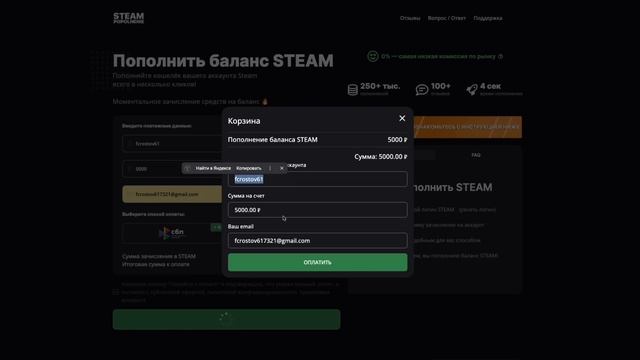
Task: Click the rocket icon near 4 сек
Action: click(472, 89)
